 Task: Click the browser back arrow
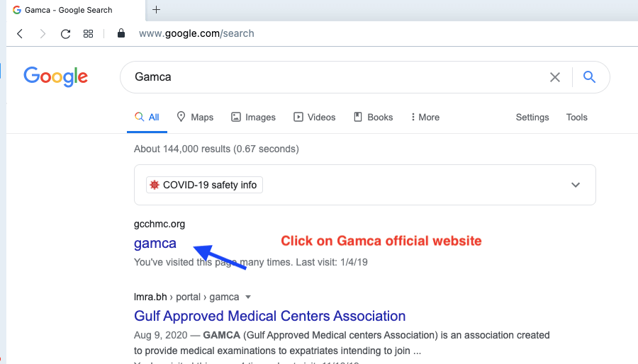20,34
